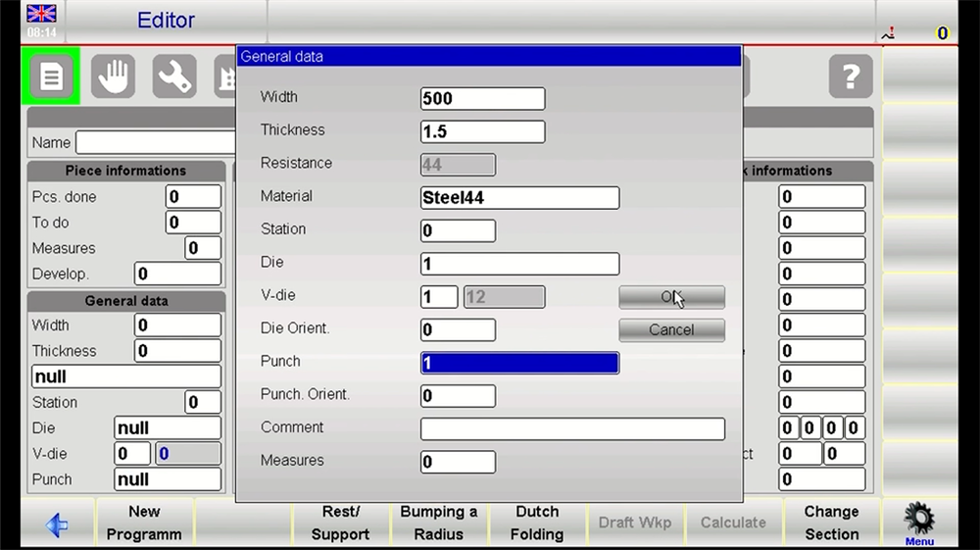Click the OK button in General data
The height and width of the screenshot is (550, 980).
(671, 297)
